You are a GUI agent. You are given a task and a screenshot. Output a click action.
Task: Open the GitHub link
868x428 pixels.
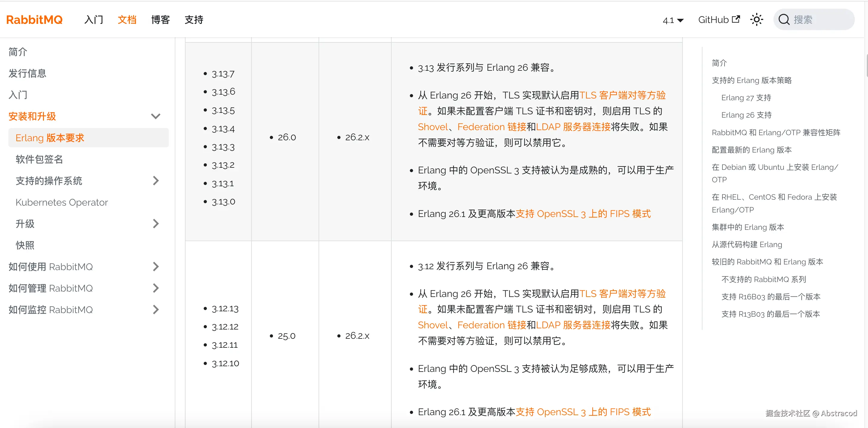tap(719, 20)
